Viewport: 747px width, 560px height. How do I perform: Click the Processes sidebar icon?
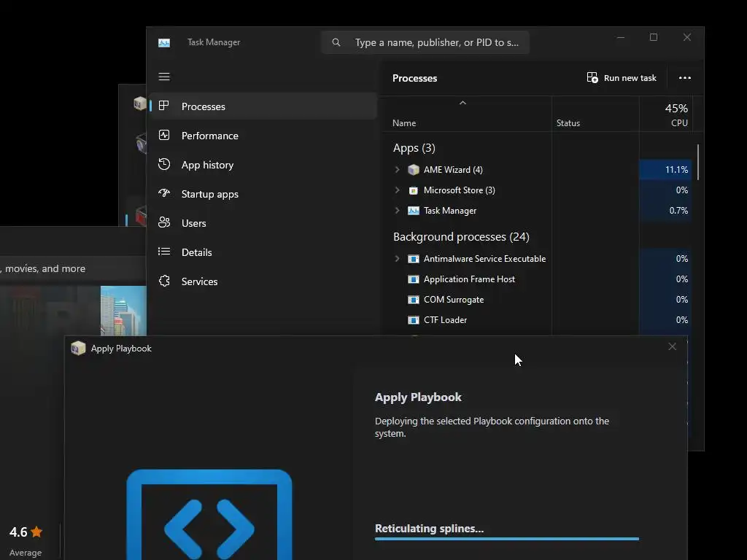pos(164,106)
